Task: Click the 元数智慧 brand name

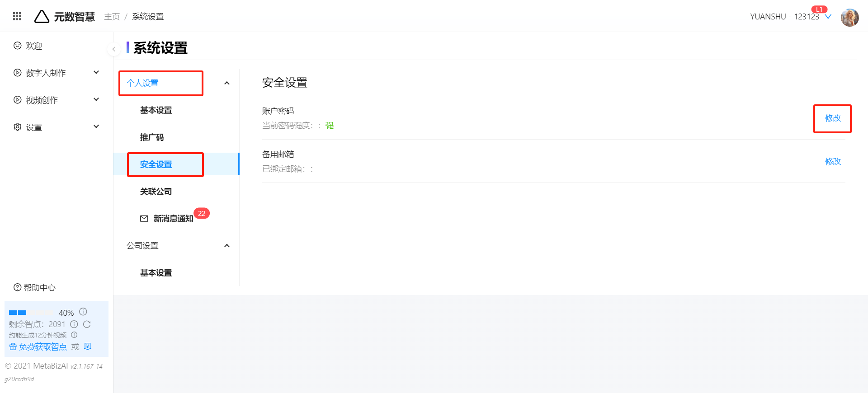Action: [75, 17]
